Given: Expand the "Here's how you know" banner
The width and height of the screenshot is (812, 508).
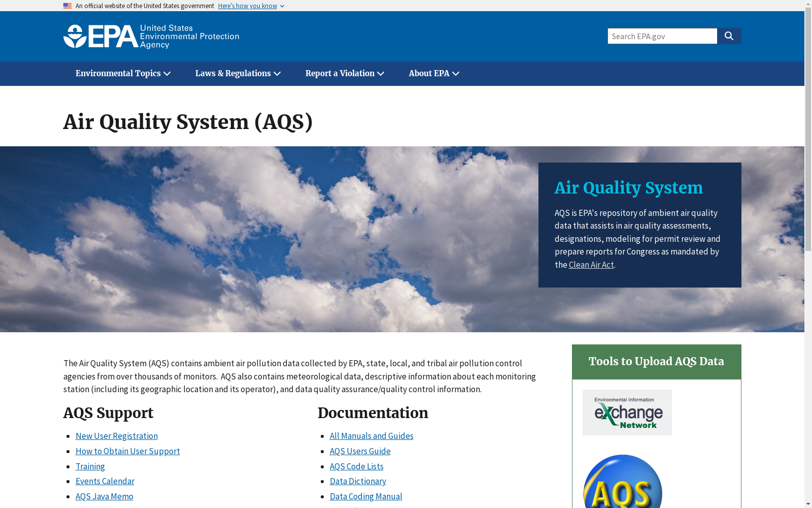Looking at the screenshot, I should click(251, 6).
